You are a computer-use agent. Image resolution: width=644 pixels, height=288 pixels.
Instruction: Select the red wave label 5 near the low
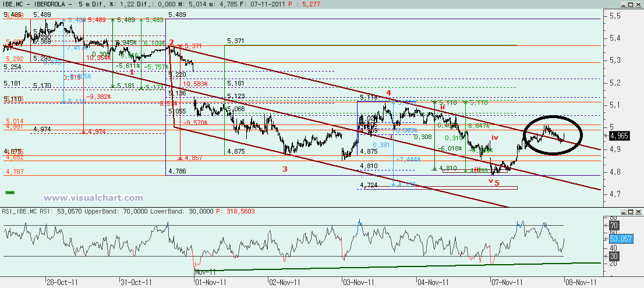[x=497, y=183]
